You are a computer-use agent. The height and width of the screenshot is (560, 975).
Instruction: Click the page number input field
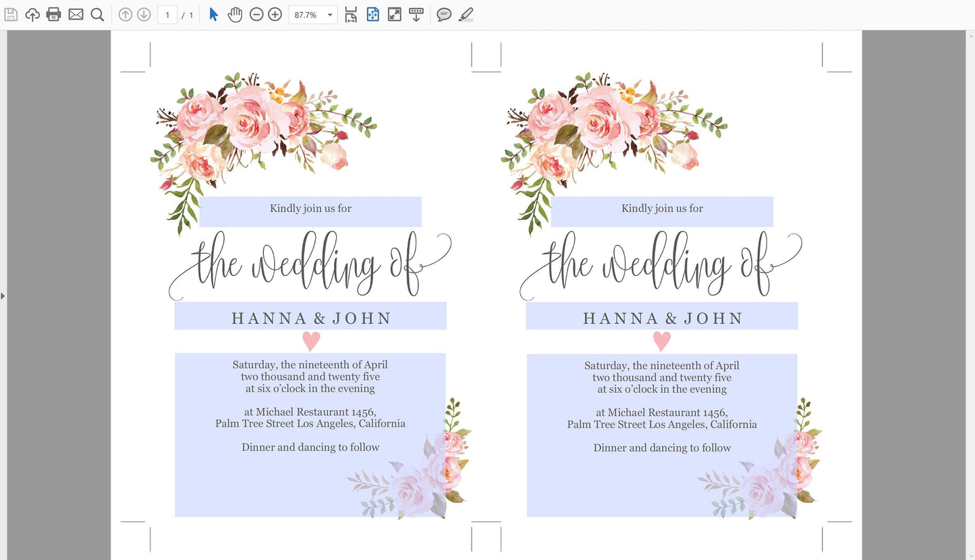point(167,14)
